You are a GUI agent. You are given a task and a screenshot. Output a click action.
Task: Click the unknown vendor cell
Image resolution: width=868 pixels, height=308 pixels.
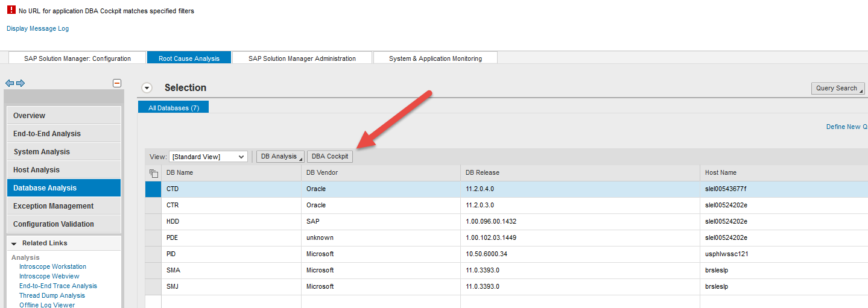tap(381, 238)
